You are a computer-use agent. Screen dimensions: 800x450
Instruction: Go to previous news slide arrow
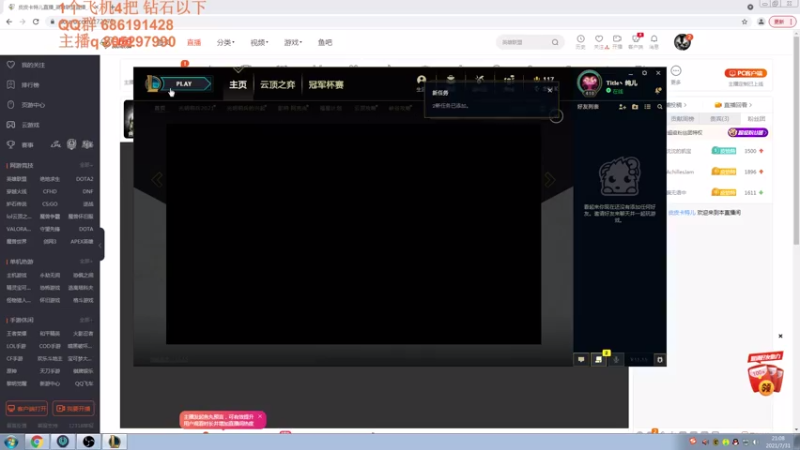click(157, 180)
